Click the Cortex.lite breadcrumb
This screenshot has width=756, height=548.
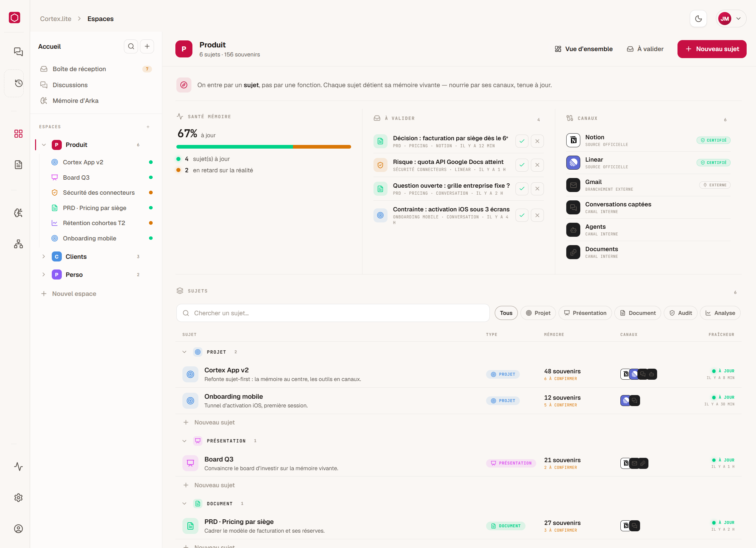pos(56,19)
